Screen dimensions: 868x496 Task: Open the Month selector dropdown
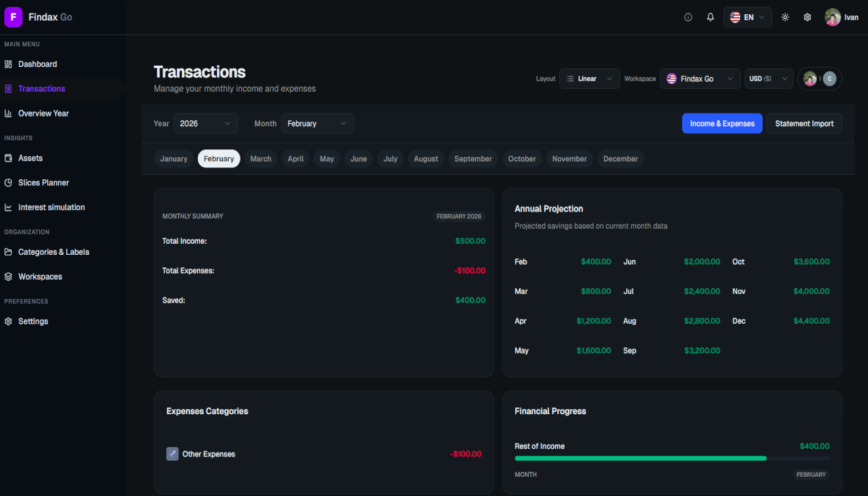(x=317, y=123)
